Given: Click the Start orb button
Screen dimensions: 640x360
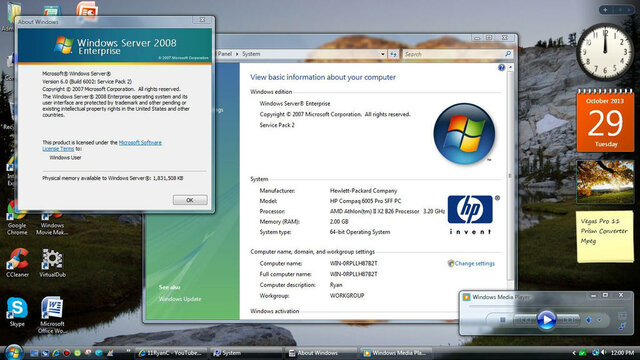Looking at the screenshot, I should click(x=13, y=352).
